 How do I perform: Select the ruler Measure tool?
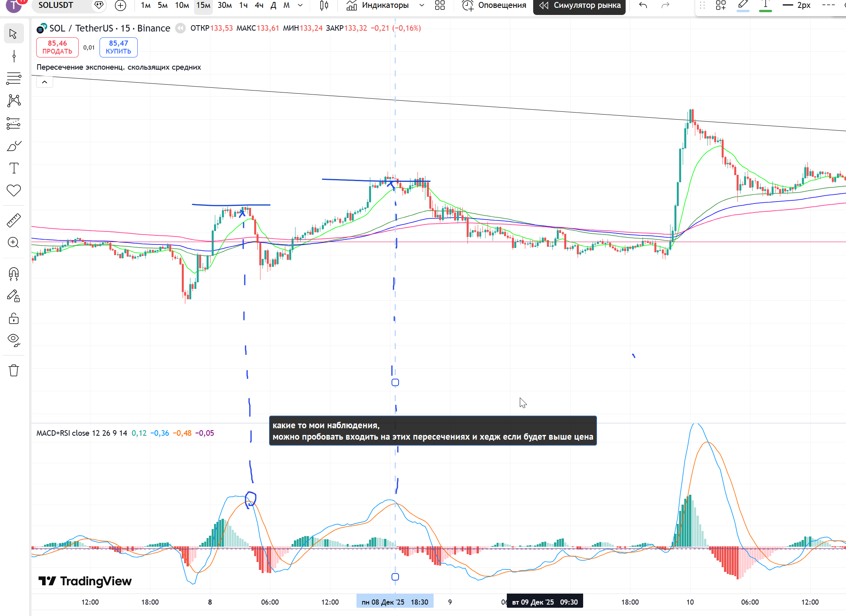(x=14, y=220)
